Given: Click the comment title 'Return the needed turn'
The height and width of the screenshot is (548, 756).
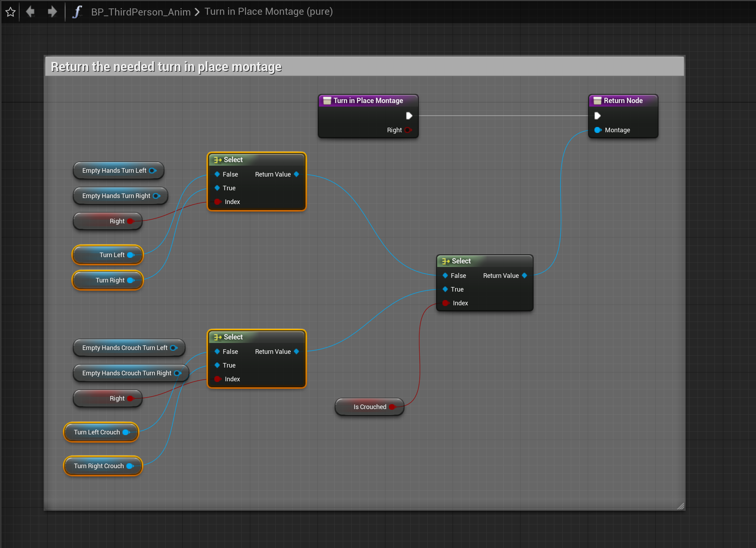Looking at the screenshot, I should 166,66.
